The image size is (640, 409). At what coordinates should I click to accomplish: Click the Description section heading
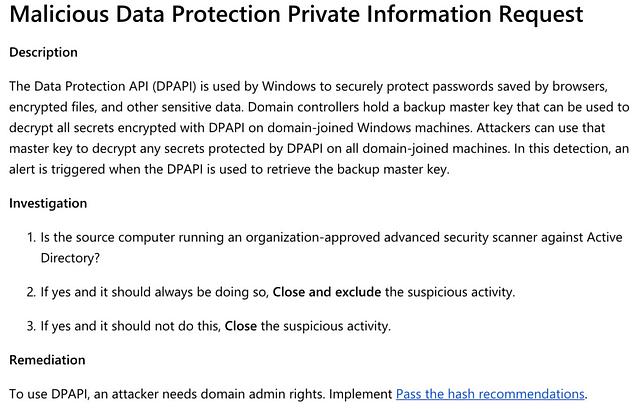tap(43, 52)
